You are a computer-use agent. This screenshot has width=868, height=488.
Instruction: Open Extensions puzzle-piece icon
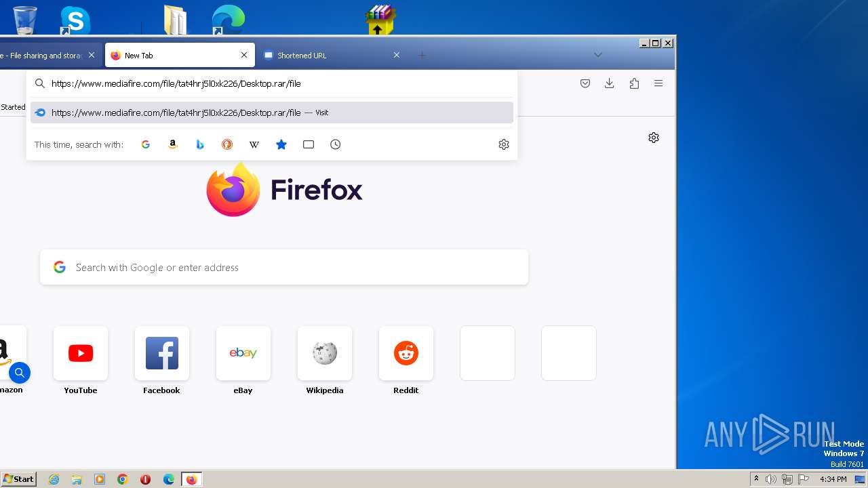pos(634,83)
